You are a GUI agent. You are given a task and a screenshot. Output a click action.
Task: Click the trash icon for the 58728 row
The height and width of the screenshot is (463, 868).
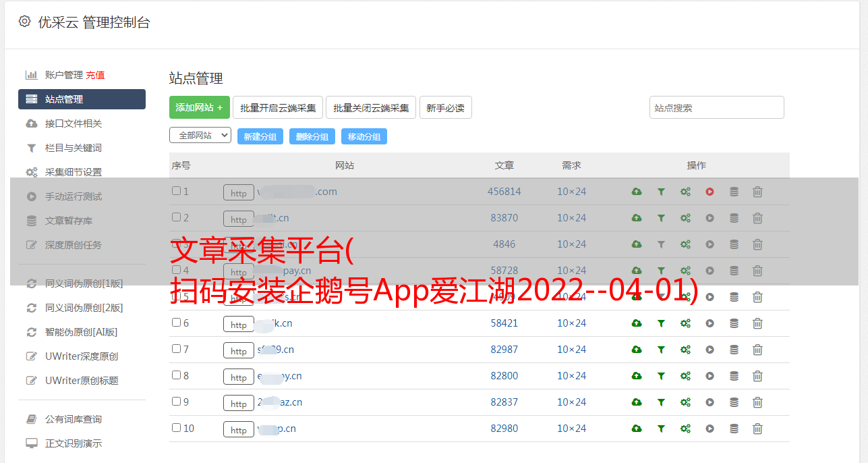click(757, 271)
